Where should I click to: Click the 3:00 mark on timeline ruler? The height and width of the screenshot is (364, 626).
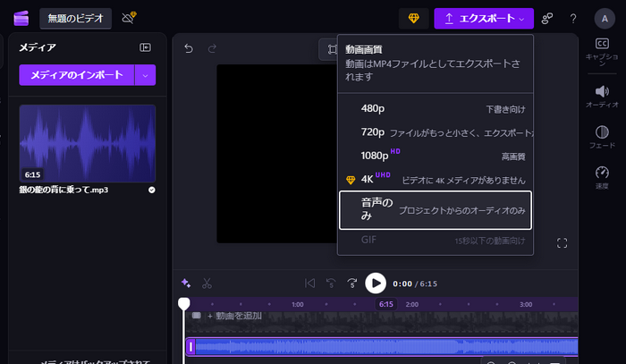(526, 305)
